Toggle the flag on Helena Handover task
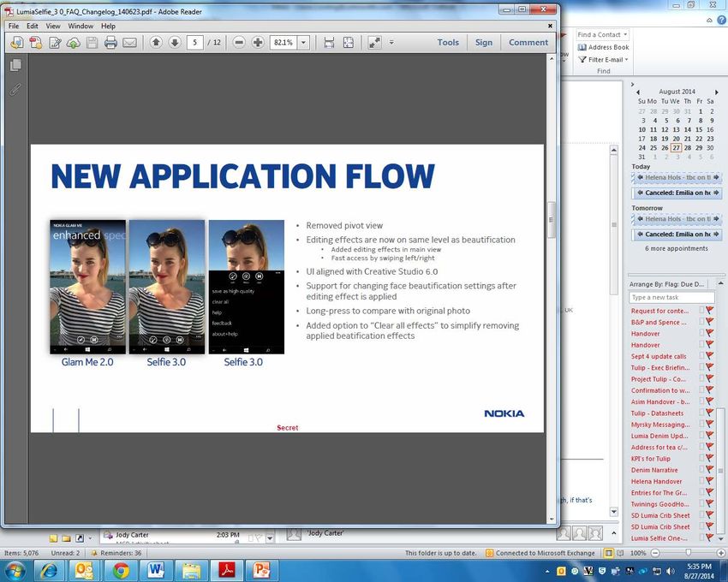 click(x=709, y=481)
